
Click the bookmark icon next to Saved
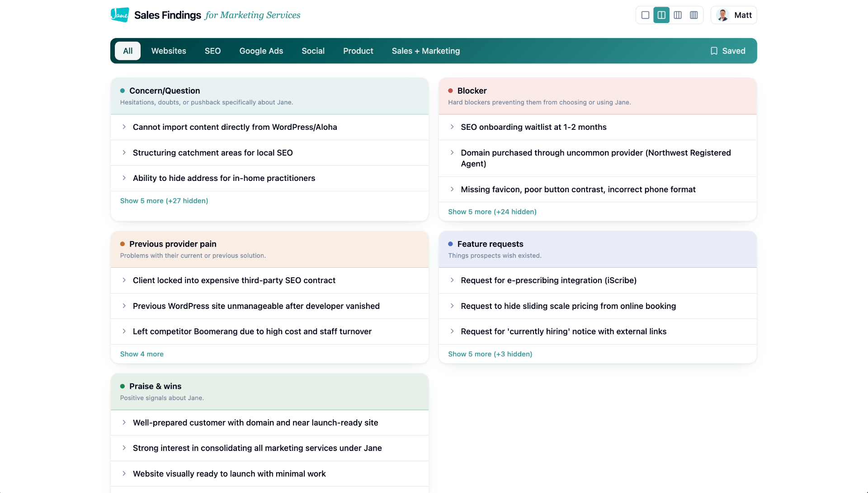pos(714,51)
